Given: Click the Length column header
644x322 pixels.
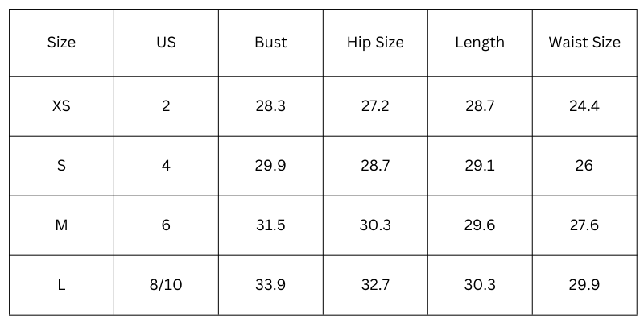Looking at the screenshot, I should coord(480,43).
